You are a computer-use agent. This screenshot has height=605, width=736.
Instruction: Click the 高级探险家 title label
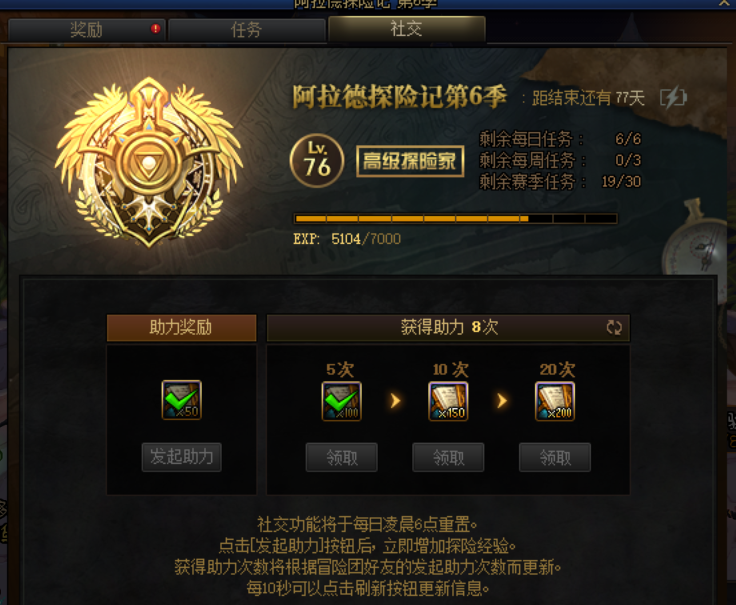click(410, 161)
